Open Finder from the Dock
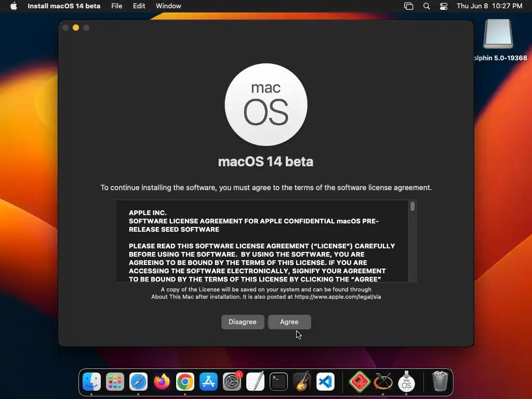 point(91,382)
